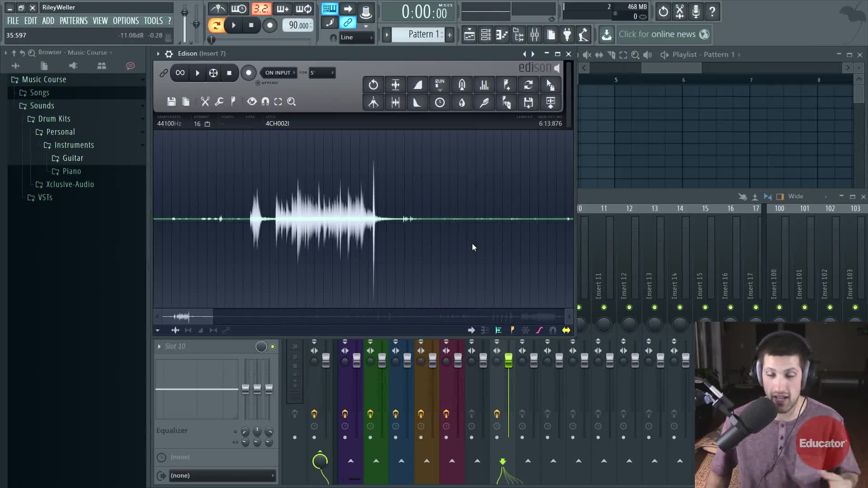The height and width of the screenshot is (488, 868).
Task: Click Edison's scissors trim tool icon
Action: [205, 102]
